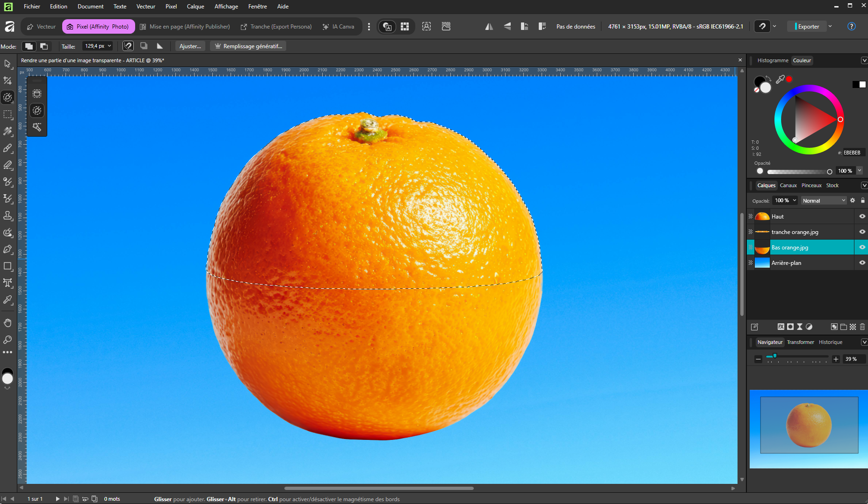868x504 pixels.
Task: Click the Ajuster... button
Action: (190, 46)
